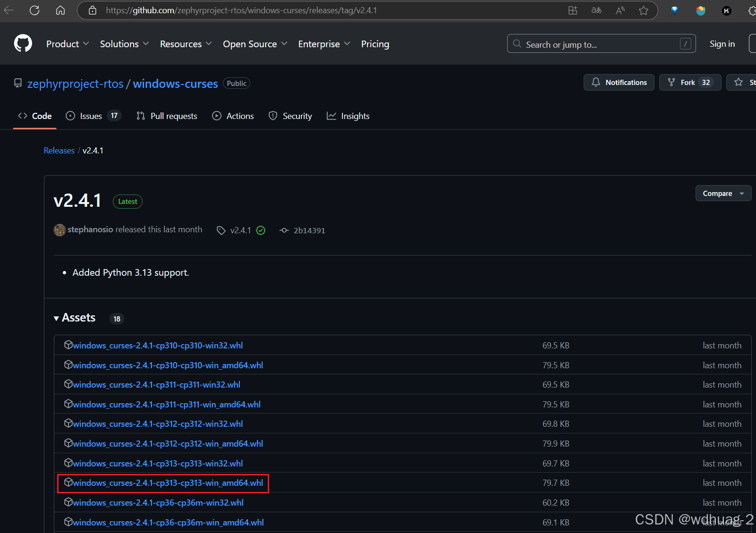
Task: Open the Compare dropdown
Action: pyautogui.click(x=723, y=193)
